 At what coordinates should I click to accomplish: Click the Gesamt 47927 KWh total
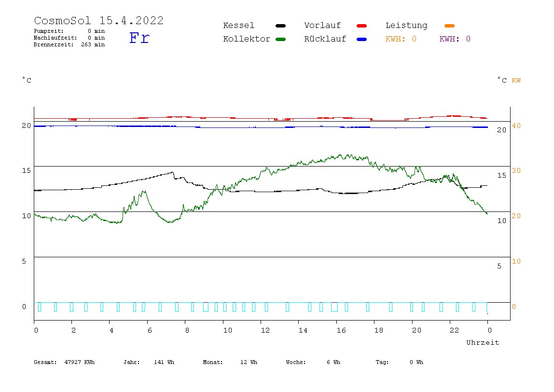(64, 362)
